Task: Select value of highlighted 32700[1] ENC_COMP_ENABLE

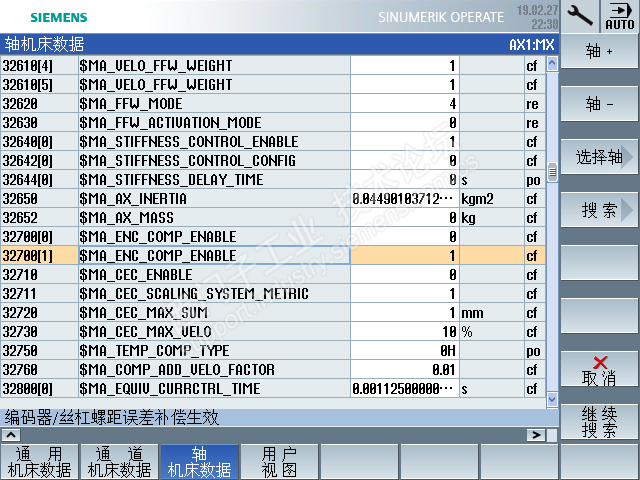Action: click(x=404, y=256)
